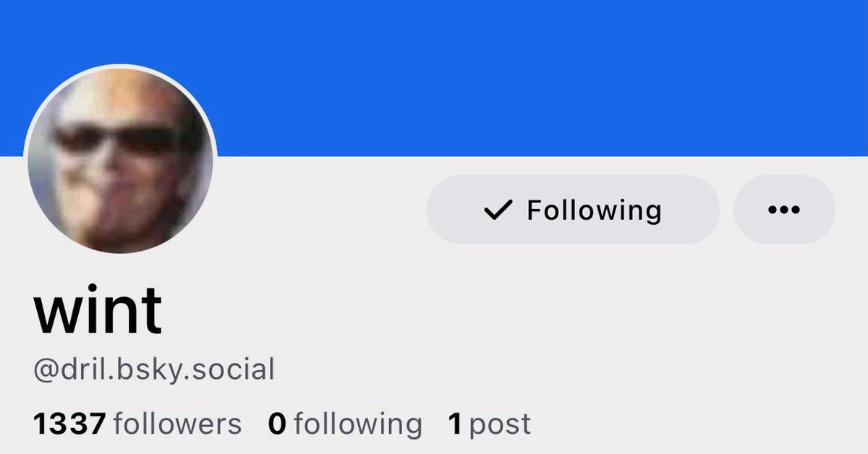Click the sunglasses on the avatar photo

(x=116, y=139)
